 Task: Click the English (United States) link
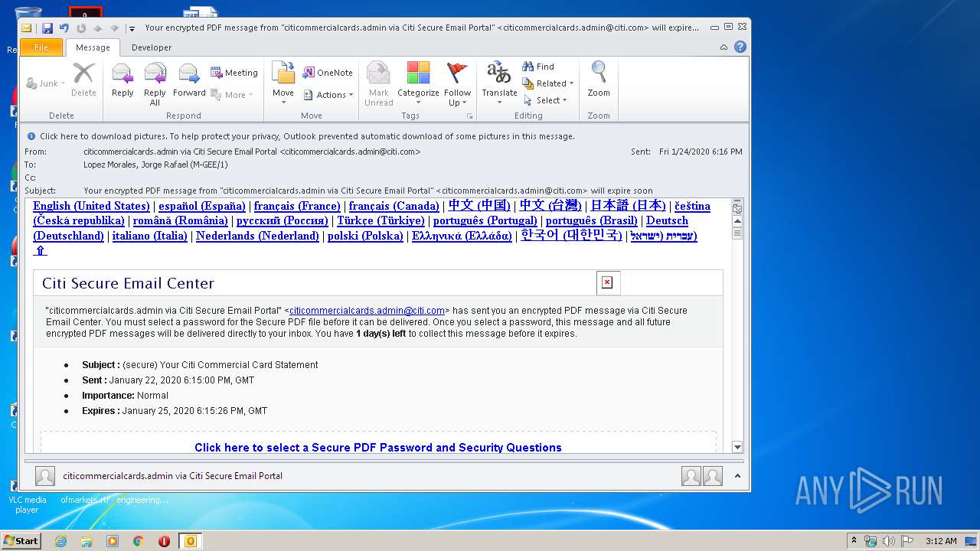click(91, 206)
